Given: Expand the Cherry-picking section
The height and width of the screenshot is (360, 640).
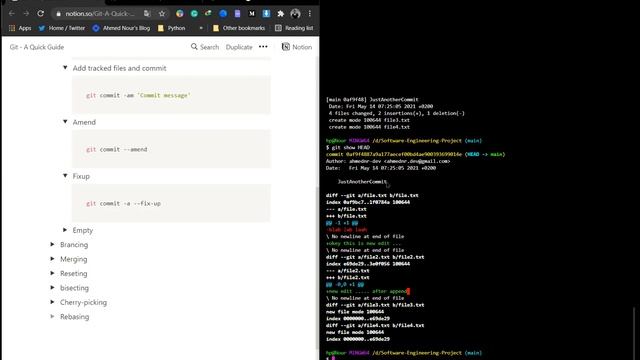Looking at the screenshot, I should (52, 302).
